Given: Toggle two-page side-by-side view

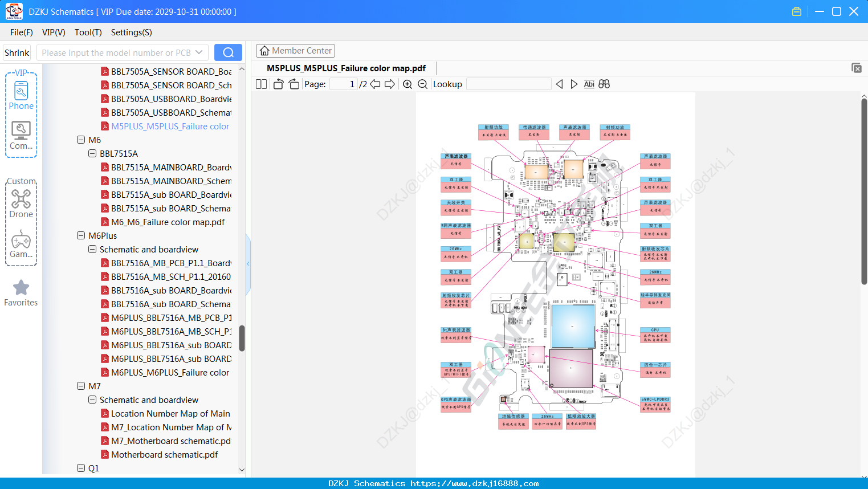Looking at the screenshot, I should [262, 84].
